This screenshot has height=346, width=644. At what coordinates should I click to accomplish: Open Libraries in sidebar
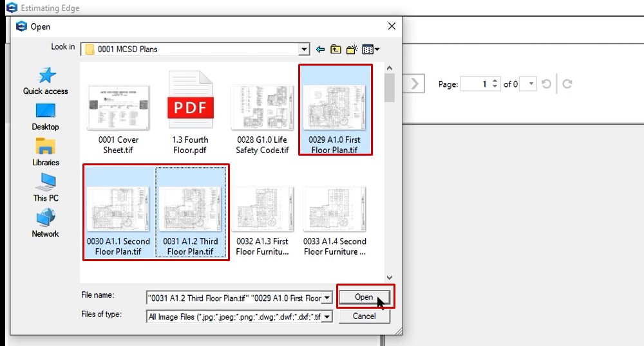pos(46,152)
